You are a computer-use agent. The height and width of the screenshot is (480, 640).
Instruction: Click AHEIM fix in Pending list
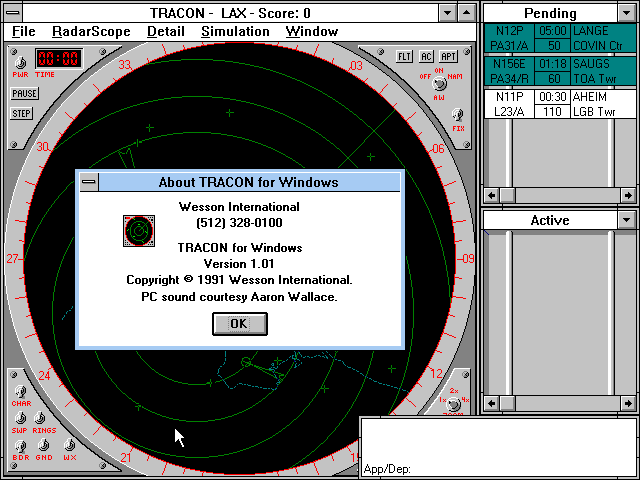590,97
